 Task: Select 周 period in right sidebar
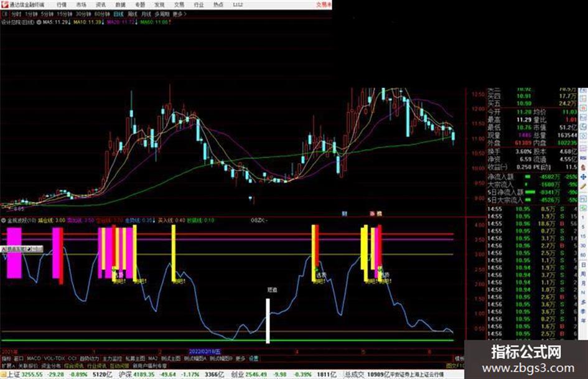click(584, 274)
